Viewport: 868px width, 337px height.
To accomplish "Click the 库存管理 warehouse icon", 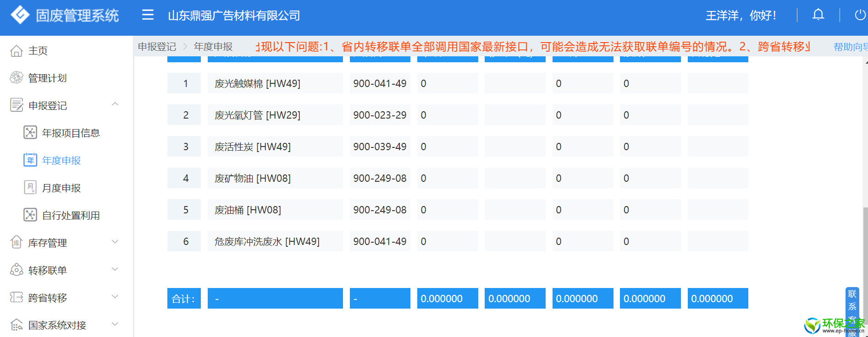I will tap(17, 242).
